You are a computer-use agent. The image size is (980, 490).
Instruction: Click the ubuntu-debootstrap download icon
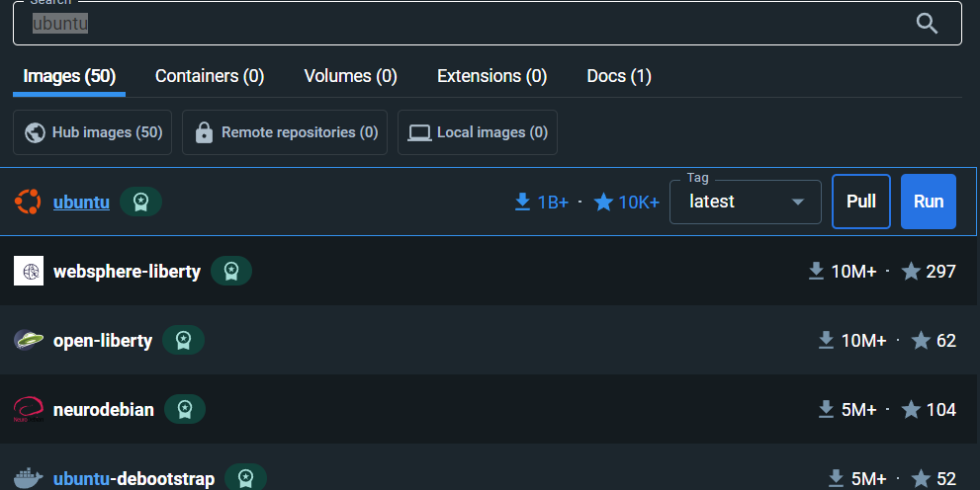[x=836, y=479]
